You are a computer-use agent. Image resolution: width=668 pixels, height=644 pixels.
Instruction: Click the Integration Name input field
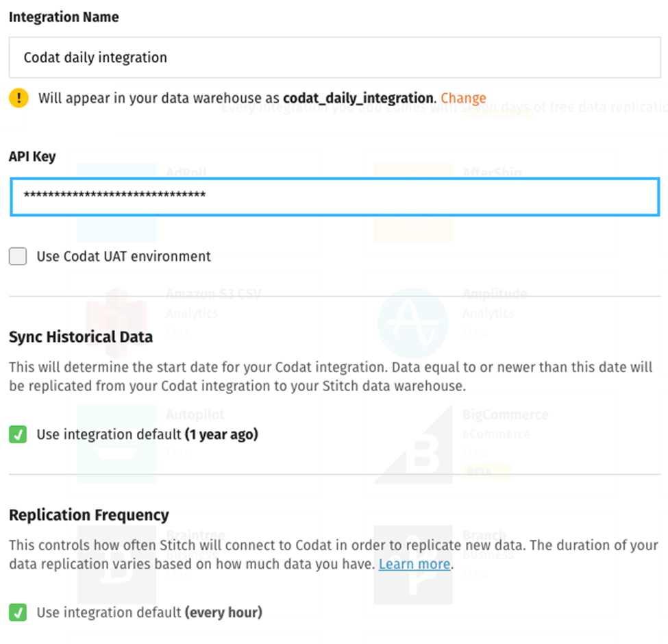(x=334, y=58)
